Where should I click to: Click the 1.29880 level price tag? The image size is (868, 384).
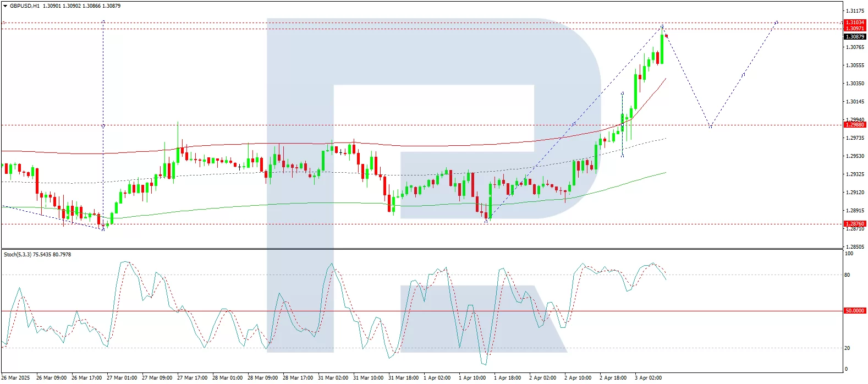pyautogui.click(x=854, y=125)
